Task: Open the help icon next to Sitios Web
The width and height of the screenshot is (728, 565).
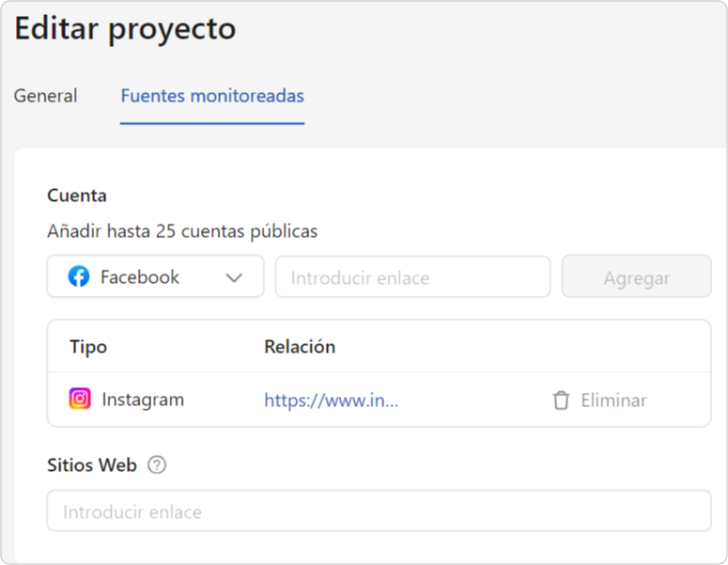Action: pos(157,464)
